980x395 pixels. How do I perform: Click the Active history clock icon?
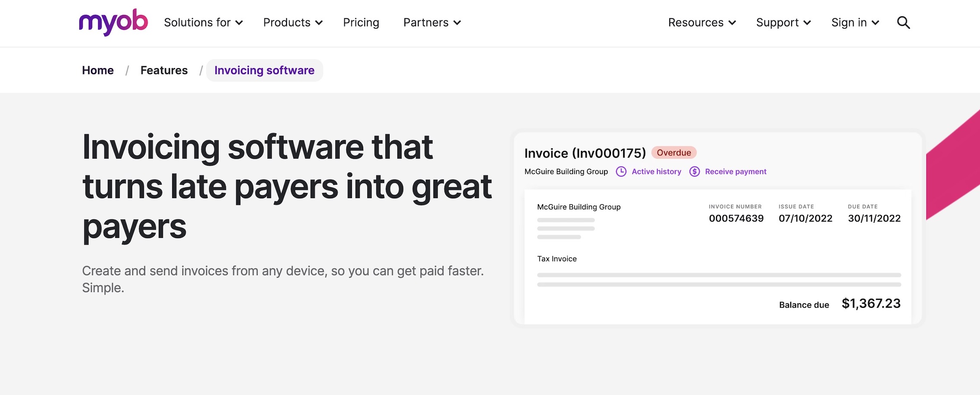tap(621, 171)
